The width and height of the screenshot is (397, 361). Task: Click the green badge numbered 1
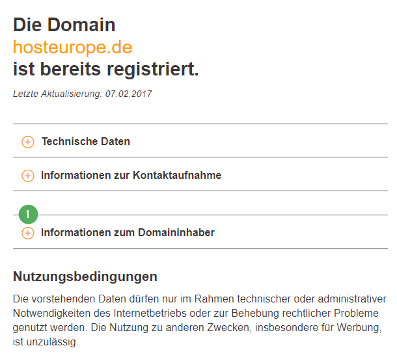(x=28, y=214)
